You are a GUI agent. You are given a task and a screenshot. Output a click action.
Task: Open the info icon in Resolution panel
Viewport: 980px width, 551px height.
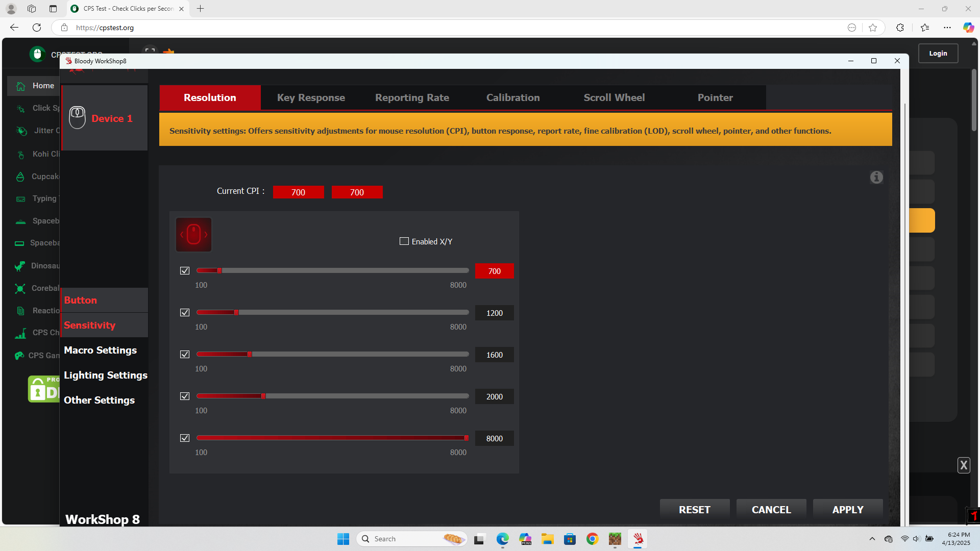(876, 177)
